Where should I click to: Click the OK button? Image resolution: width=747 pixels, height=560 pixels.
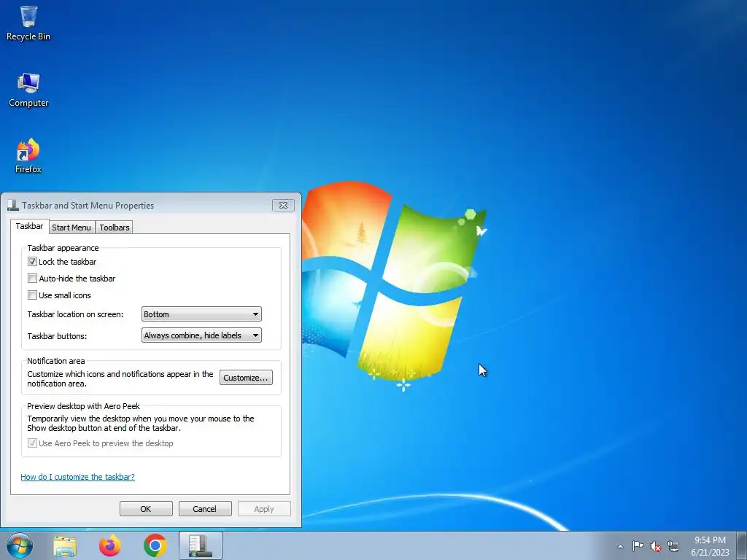(146, 508)
